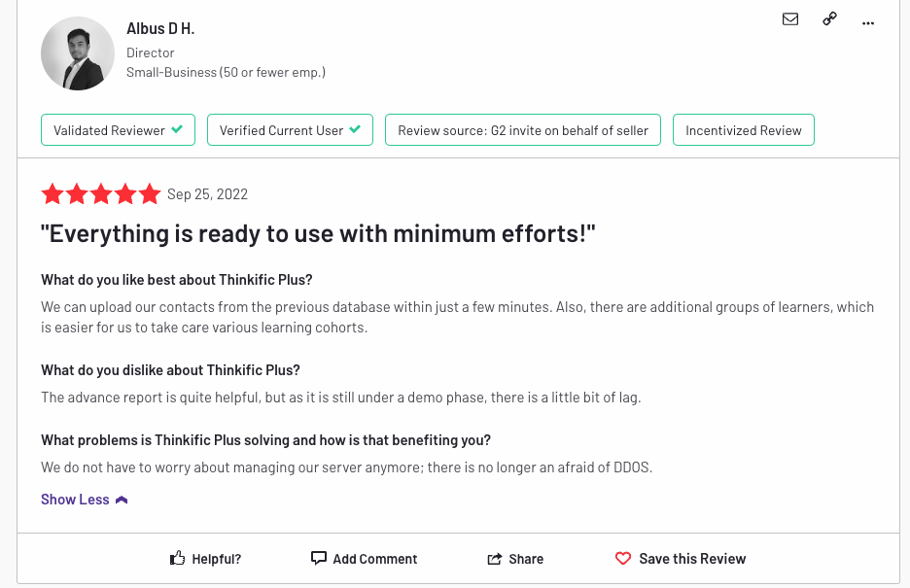Open the three-dots more options menu

point(867,23)
